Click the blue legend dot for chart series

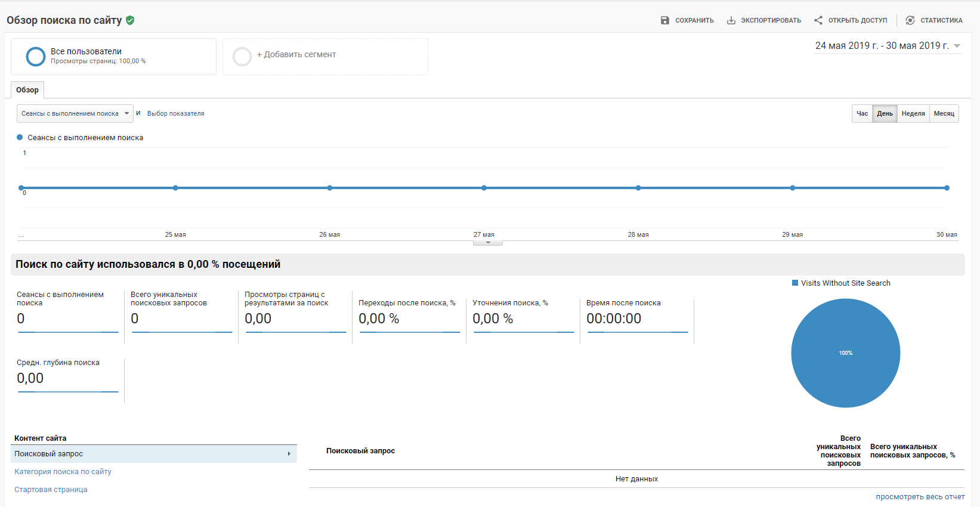click(x=20, y=137)
